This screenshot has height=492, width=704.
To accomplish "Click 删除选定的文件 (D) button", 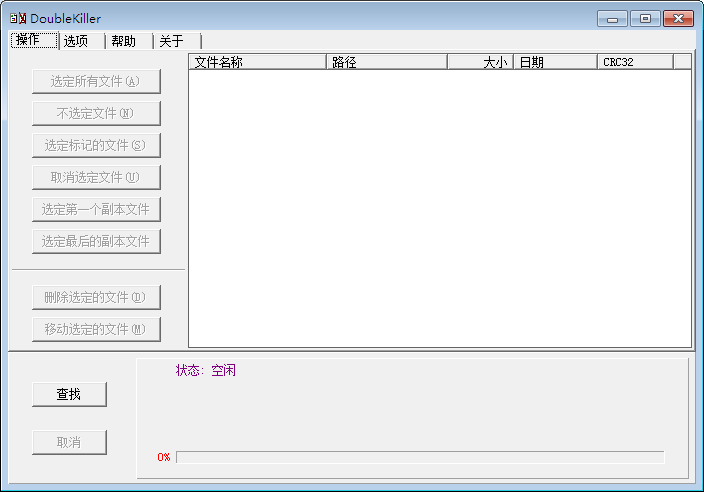I will point(96,297).
